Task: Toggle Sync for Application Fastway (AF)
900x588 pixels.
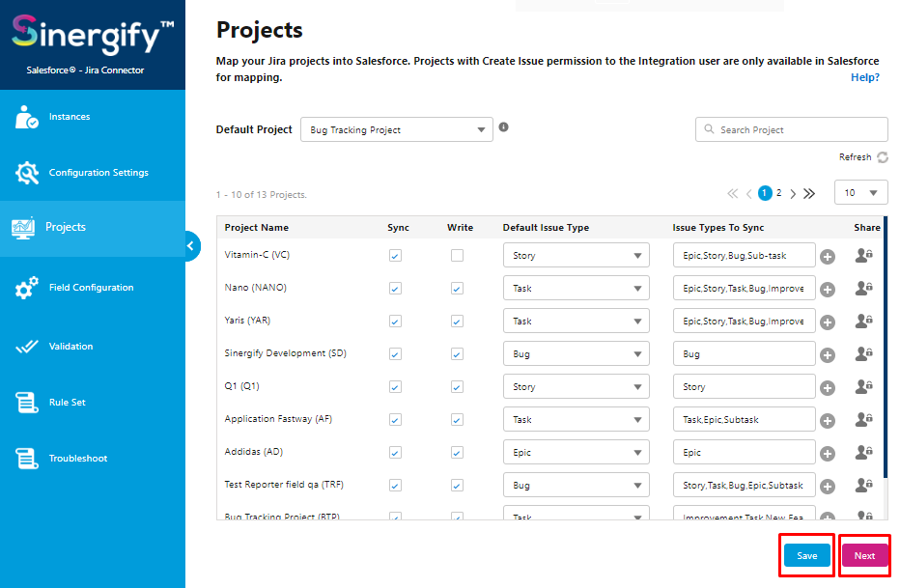Action: 395,420
